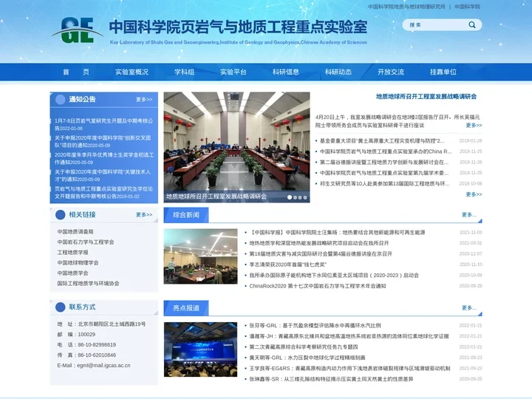Open news 我所承办国际原子能机构地下水同位素亚太区域项目
The width and height of the screenshot is (532, 399).
point(334,275)
